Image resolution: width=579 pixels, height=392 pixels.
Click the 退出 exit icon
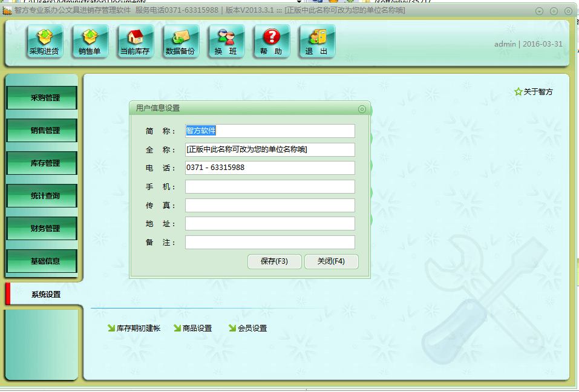pos(316,41)
